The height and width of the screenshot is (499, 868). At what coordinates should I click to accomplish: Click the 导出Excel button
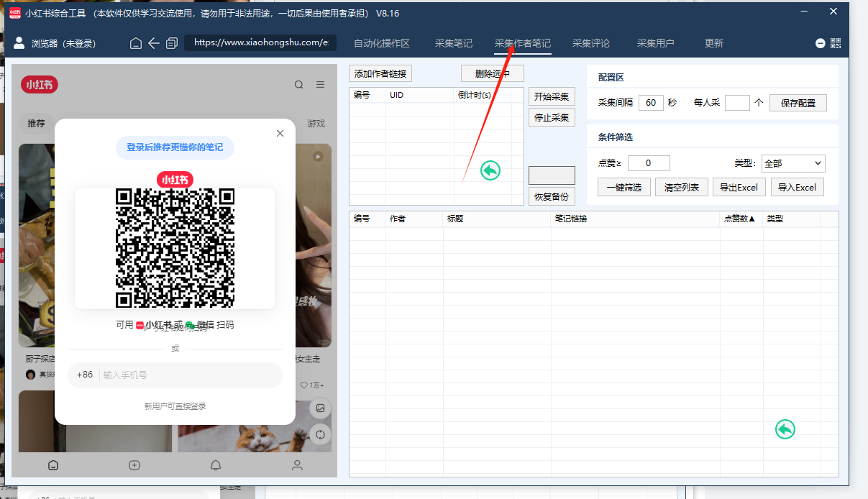(x=739, y=187)
